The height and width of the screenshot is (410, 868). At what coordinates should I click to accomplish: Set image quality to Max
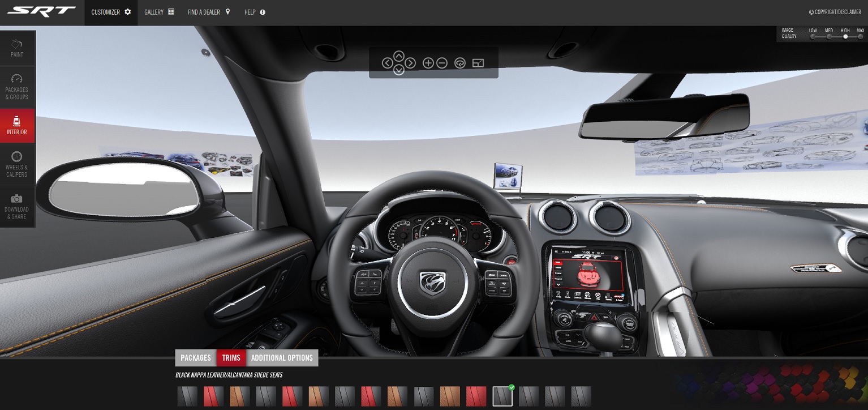pyautogui.click(x=860, y=36)
